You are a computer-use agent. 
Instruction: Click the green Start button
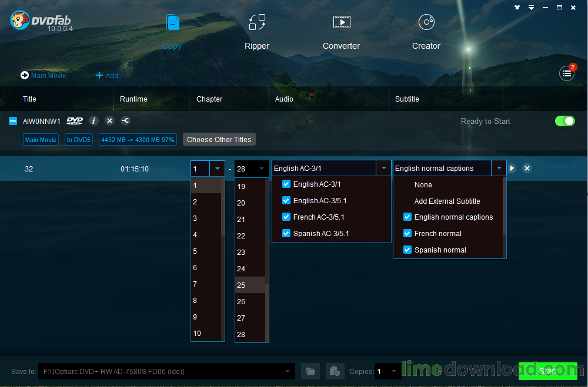coord(548,371)
